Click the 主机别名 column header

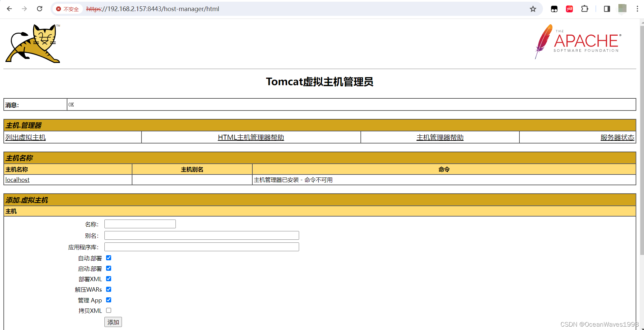pos(192,169)
